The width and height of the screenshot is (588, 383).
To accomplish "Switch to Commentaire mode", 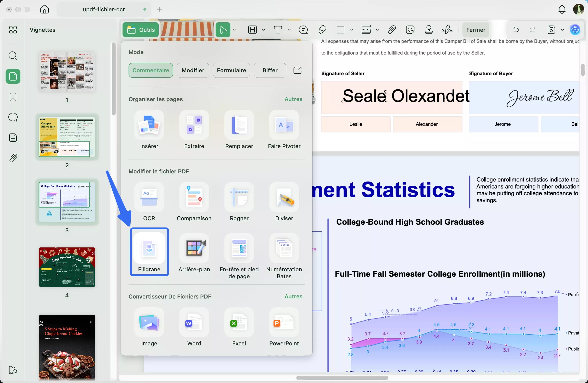I will [150, 70].
